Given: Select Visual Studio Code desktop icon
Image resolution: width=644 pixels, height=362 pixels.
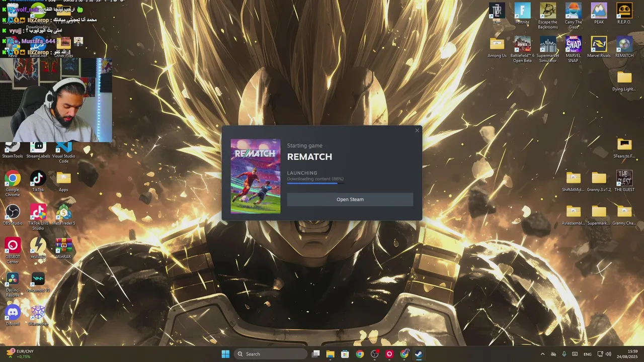Looking at the screenshot, I should 63,152.
